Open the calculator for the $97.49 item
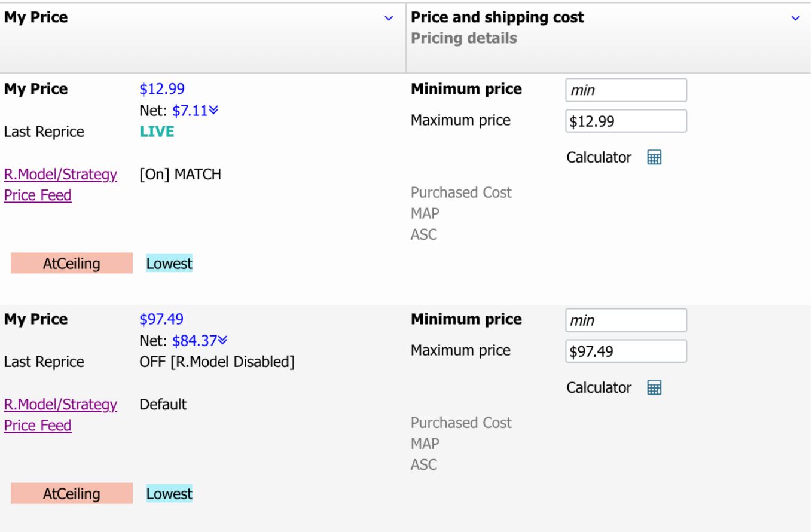The image size is (812, 532). (654, 388)
